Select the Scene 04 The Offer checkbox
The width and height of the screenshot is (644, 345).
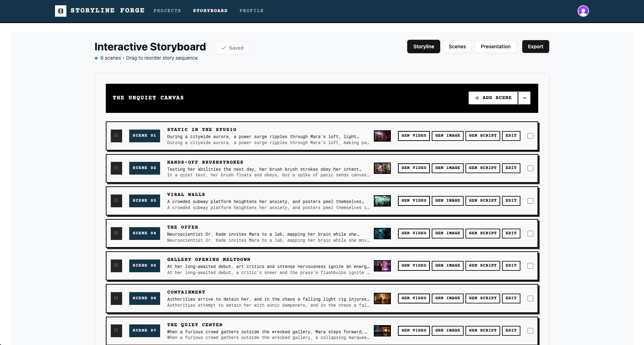[x=530, y=234]
